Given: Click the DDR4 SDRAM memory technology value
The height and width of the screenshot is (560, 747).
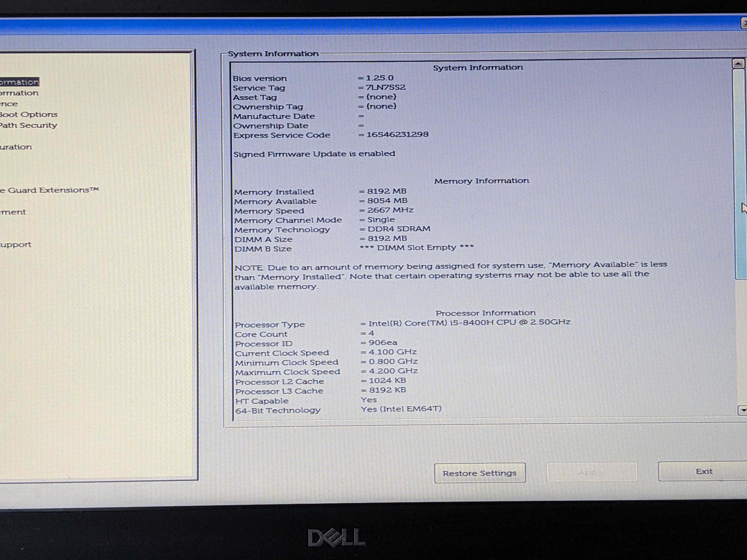Looking at the screenshot, I should [399, 229].
